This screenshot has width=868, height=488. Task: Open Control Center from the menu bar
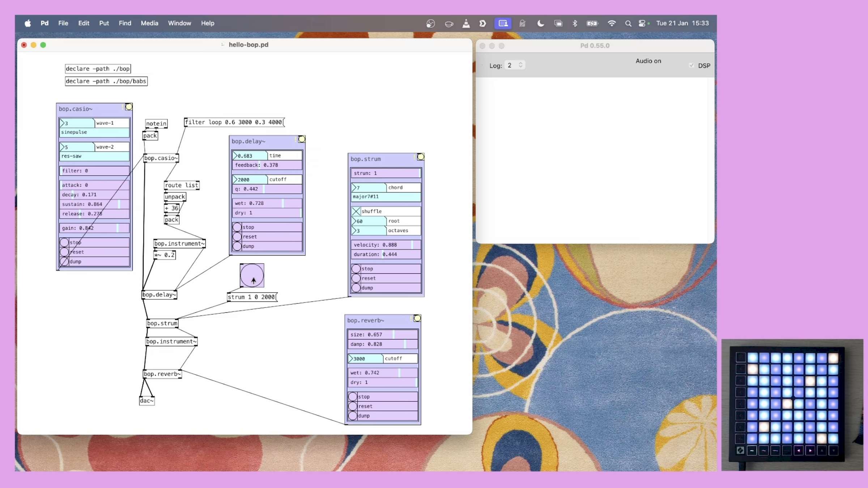pos(642,23)
